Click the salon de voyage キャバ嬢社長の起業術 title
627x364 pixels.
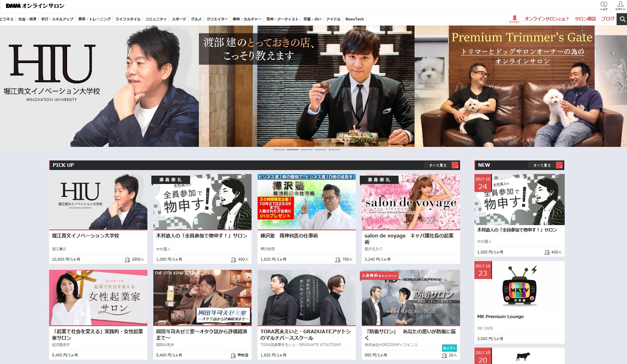point(409,239)
